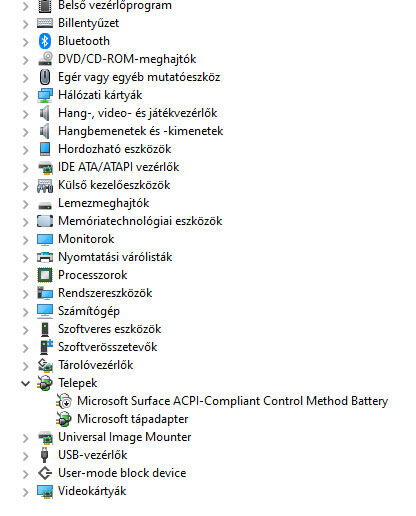Expand the Bluetooth category
416x516 pixels.
pyautogui.click(x=25, y=42)
